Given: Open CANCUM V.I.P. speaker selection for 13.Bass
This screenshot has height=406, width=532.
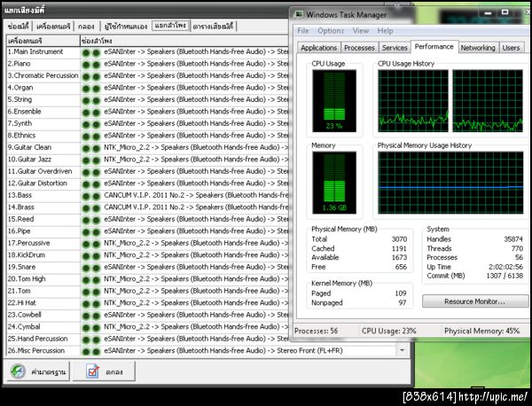Looking at the screenshot, I should point(196,195).
